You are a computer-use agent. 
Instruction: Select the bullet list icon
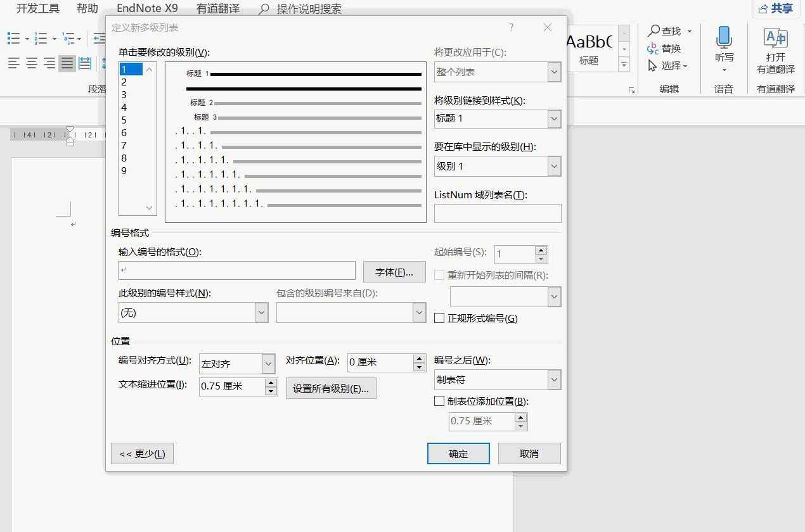(13, 39)
